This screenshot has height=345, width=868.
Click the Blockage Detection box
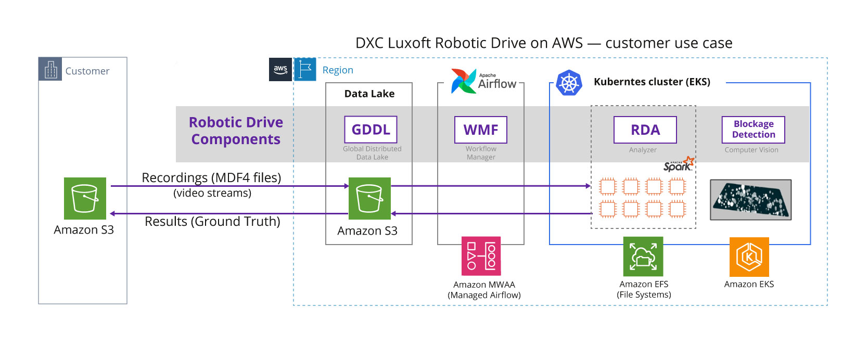(x=753, y=130)
